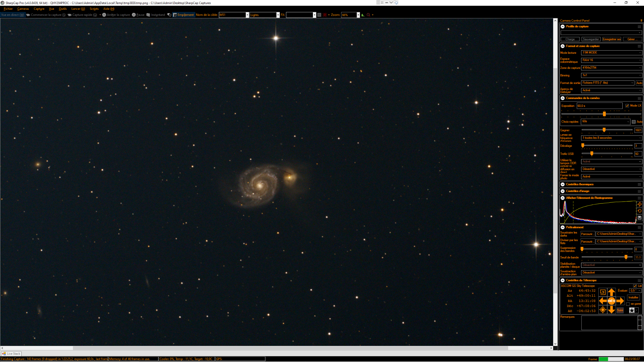
Task: Slew telescope down with the down arrow
Action: pos(611,310)
